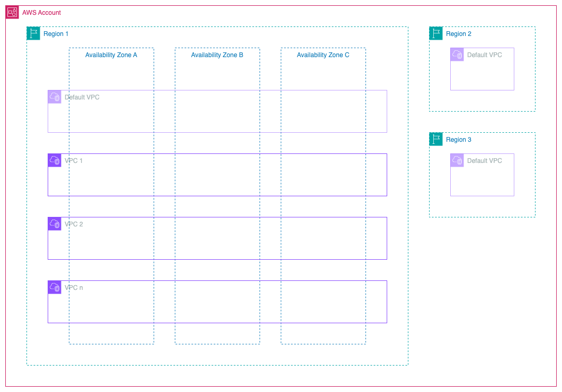562x392 pixels.
Task: Click the VPC 2 label
Action: pyautogui.click(x=74, y=224)
